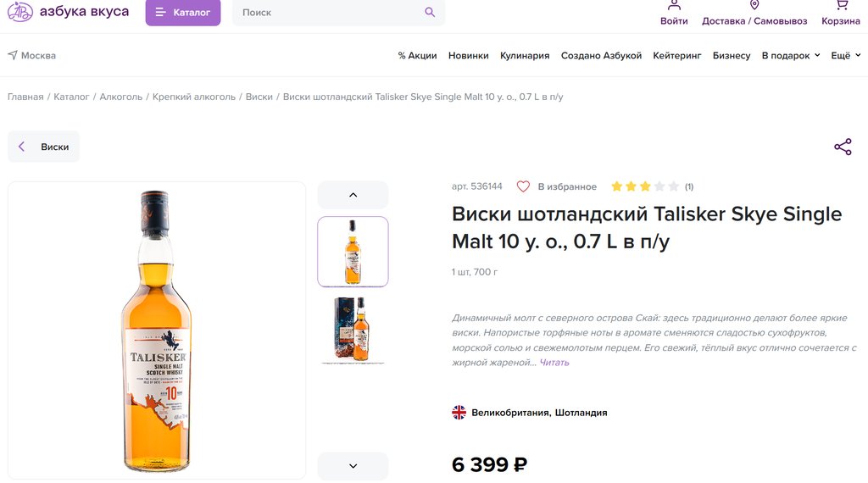The width and height of the screenshot is (868, 483).
Task: Click the Азбука вкуса logo
Action: 68,12
